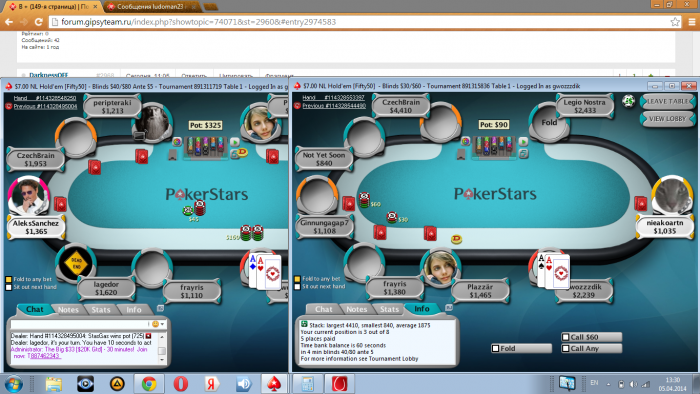Open Yandex browser from the taskbar
Image resolution: width=700 pixels, height=394 pixels.
[212, 384]
